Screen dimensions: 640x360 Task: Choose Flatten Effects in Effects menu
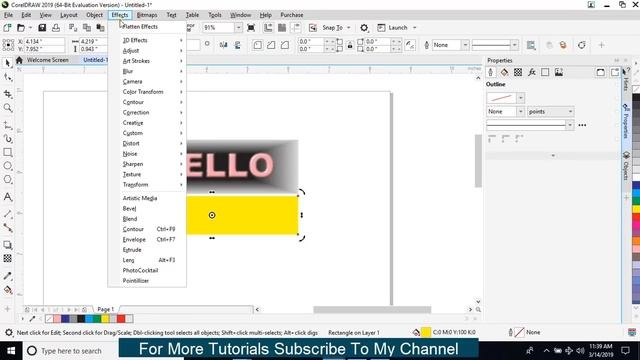coord(140,27)
